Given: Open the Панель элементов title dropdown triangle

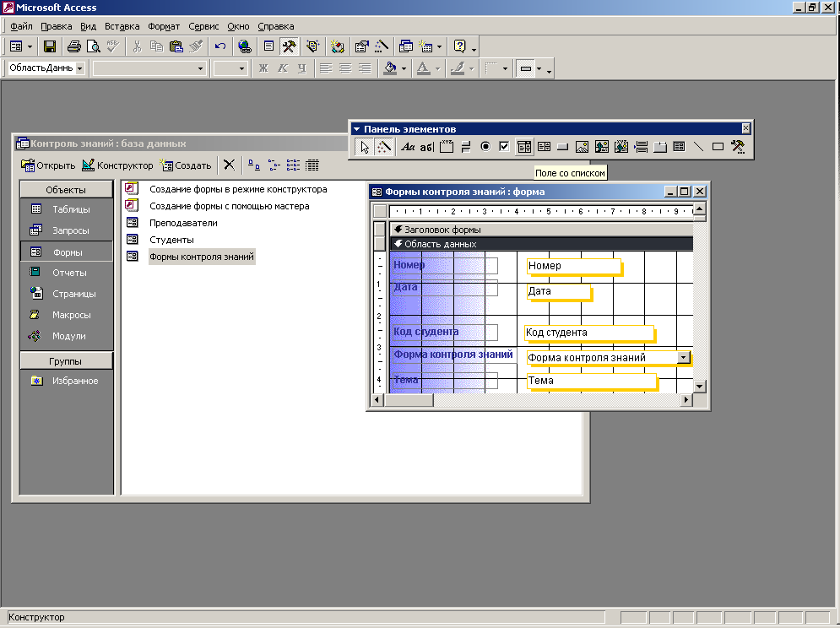Looking at the screenshot, I should (357, 129).
